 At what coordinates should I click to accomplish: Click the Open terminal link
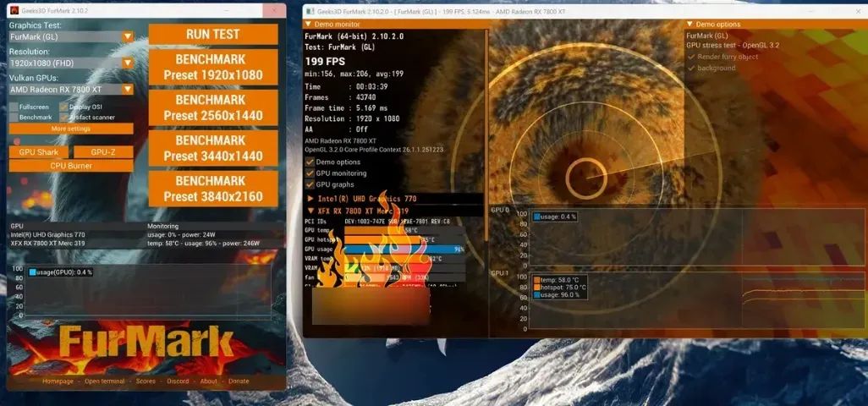(105, 381)
